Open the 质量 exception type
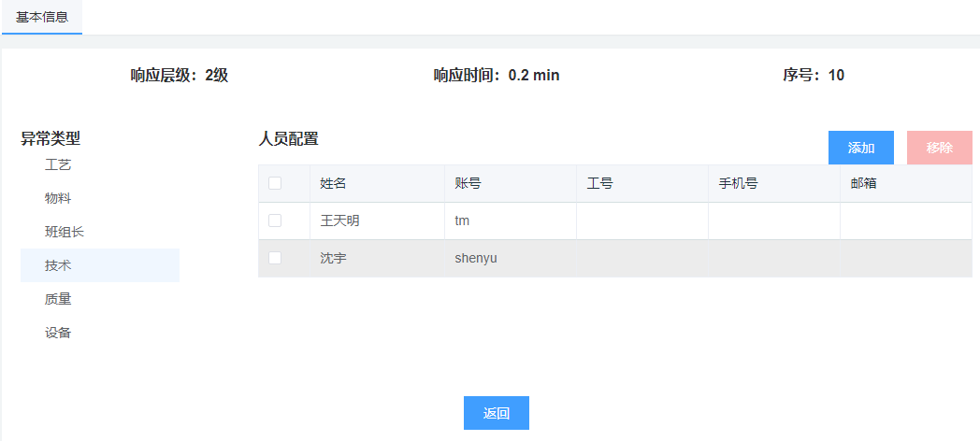 click(58, 299)
